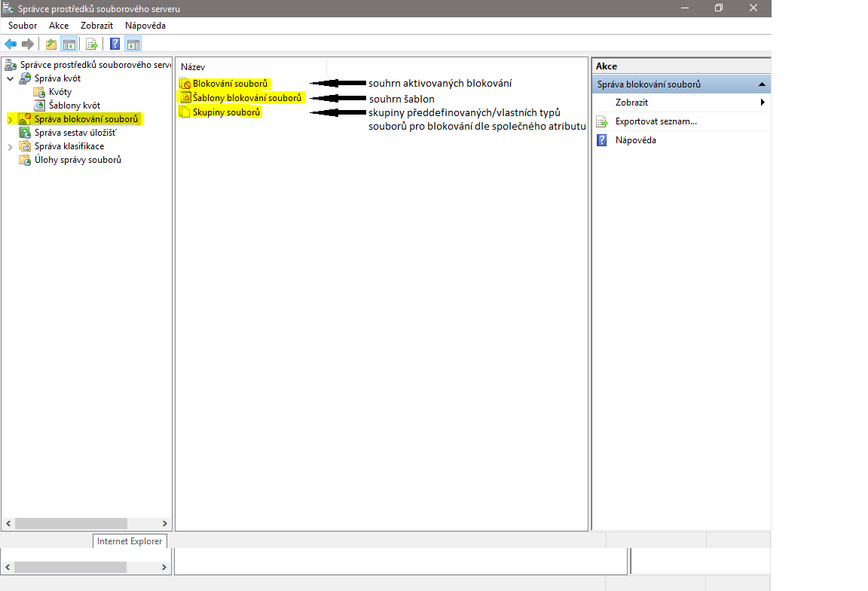This screenshot has height=591, width=868.
Task: Click the Název column header
Action: [x=193, y=67]
